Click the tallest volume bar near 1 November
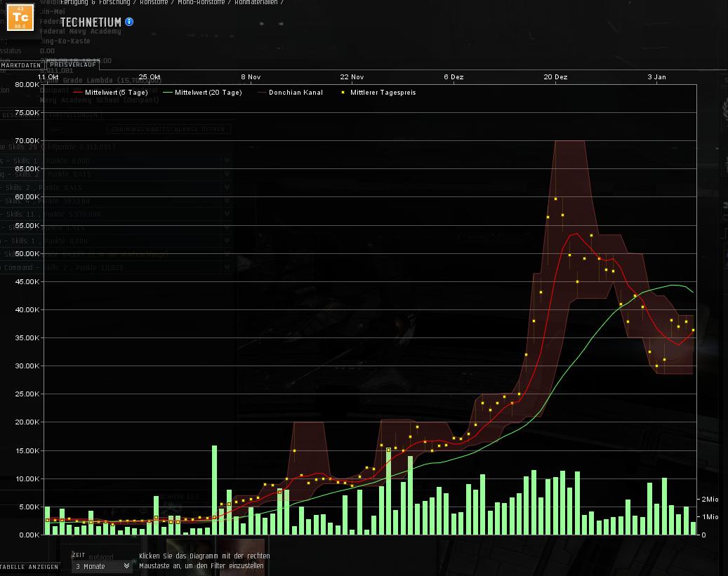728x576 pixels. 215,490
